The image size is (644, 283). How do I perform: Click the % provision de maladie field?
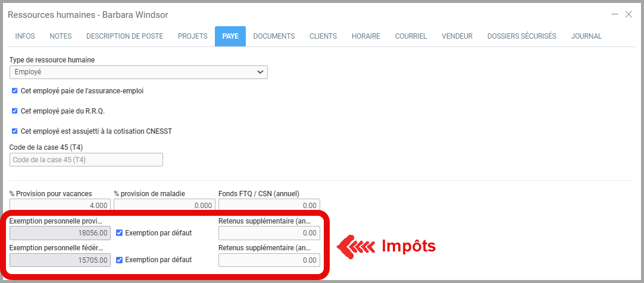pos(164,205)
